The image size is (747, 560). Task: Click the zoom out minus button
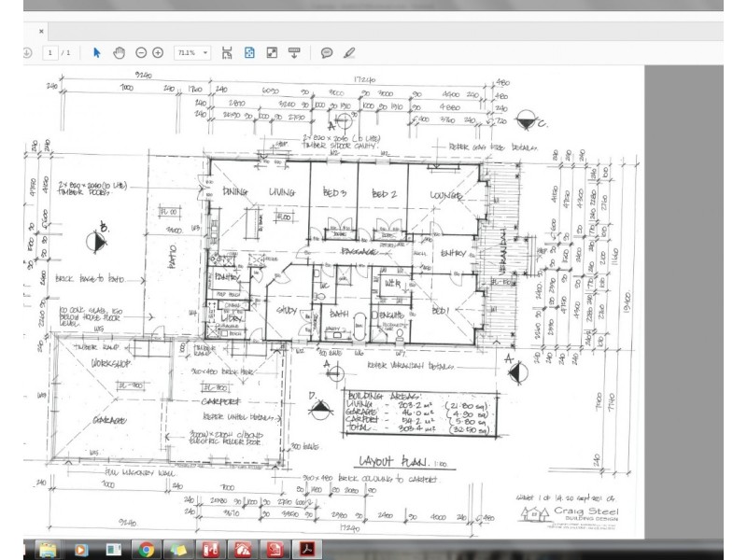[x=141, y=53]
